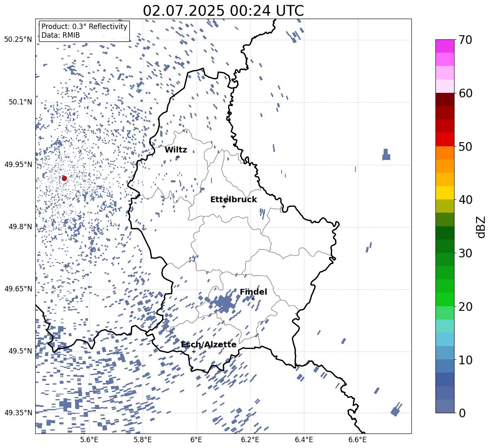Viewport: 491px width, 448px height.
Task: Pick the dark maroon colorbar segment below 60
Action: point(445,99)
